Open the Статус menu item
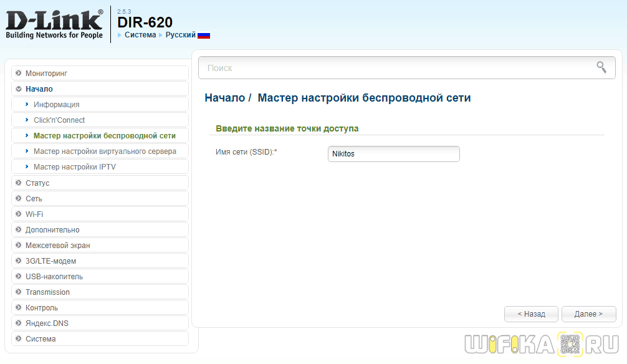This screenshot has width=627, height=364. pyautogui.click(x=100, y=183)
